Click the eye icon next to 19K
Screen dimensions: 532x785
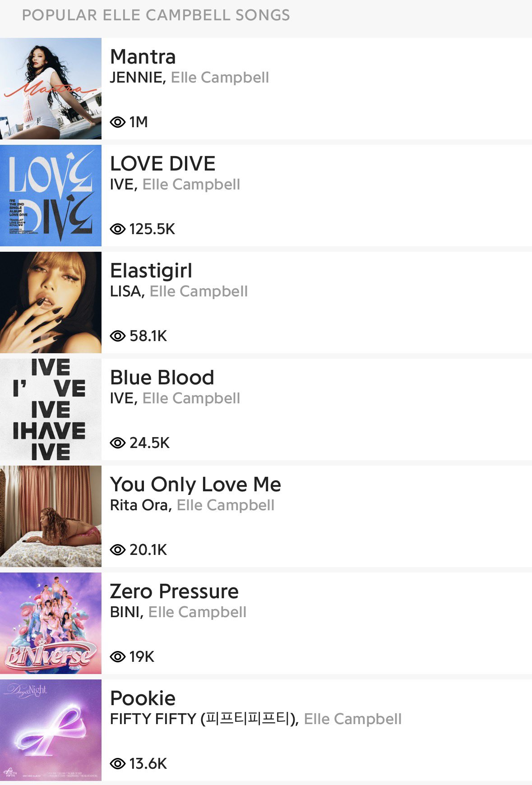[118, 656]
